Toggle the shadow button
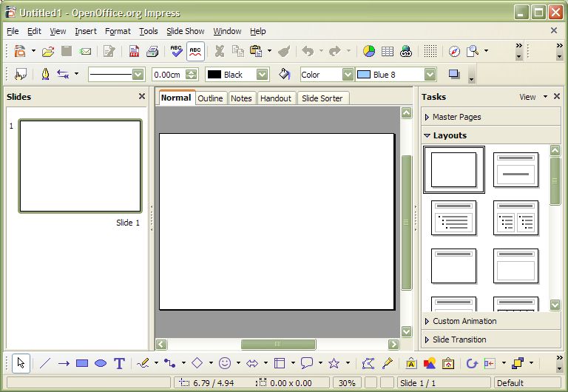 click(453, 75)
